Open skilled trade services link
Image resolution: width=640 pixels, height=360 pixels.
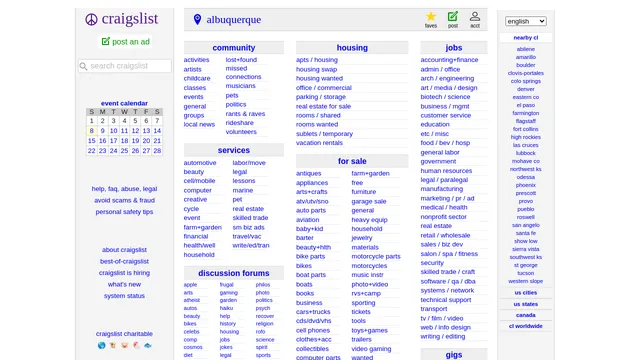click(250, 218)
